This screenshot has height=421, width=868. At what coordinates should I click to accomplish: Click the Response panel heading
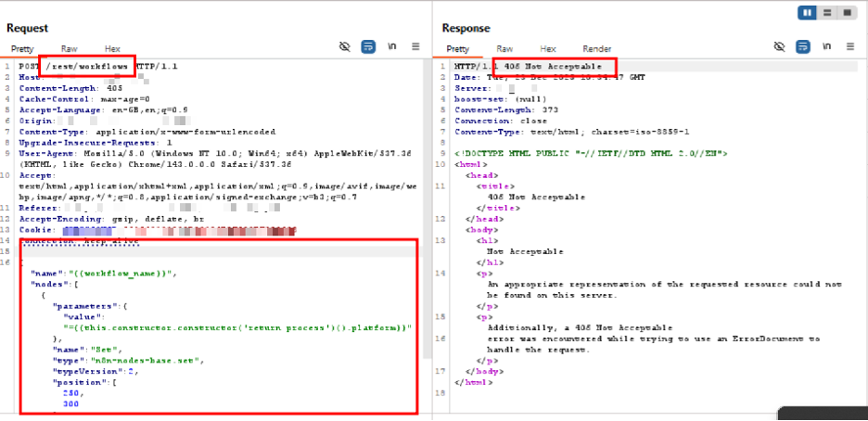[466, 28]
